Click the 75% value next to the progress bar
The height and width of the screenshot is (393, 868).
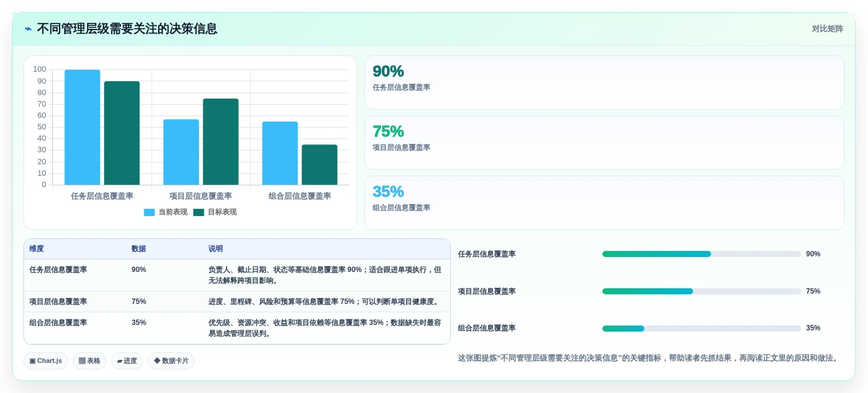pos(813,291)
